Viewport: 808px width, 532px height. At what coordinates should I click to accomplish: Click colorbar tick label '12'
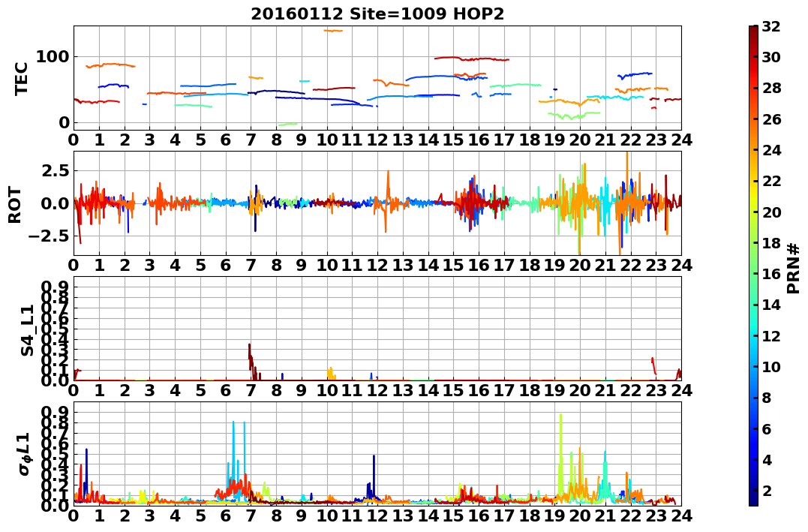(771, 335)
